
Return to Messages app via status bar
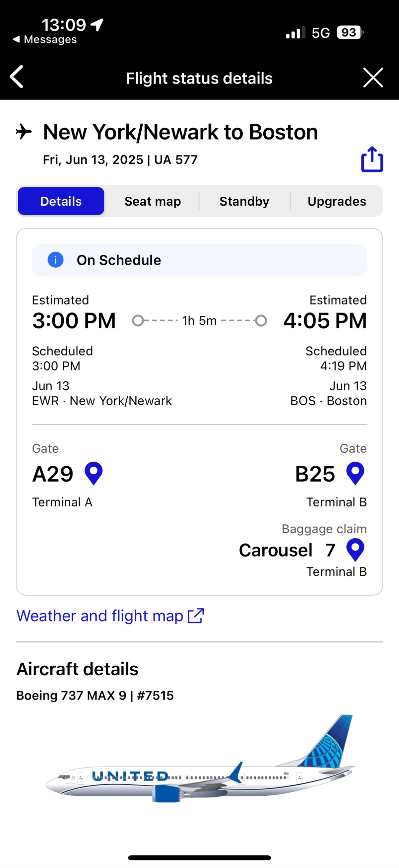[45, 39]
